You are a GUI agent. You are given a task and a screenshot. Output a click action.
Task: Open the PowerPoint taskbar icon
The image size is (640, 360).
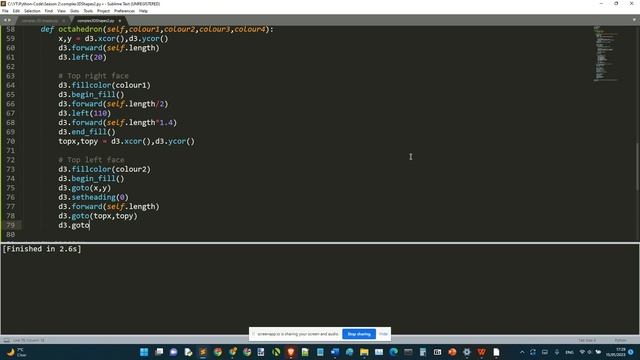point(452,352)
